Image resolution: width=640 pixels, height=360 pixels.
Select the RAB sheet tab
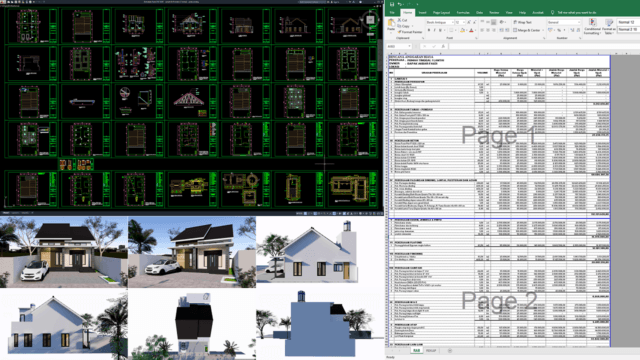click(x=416, y=350)
